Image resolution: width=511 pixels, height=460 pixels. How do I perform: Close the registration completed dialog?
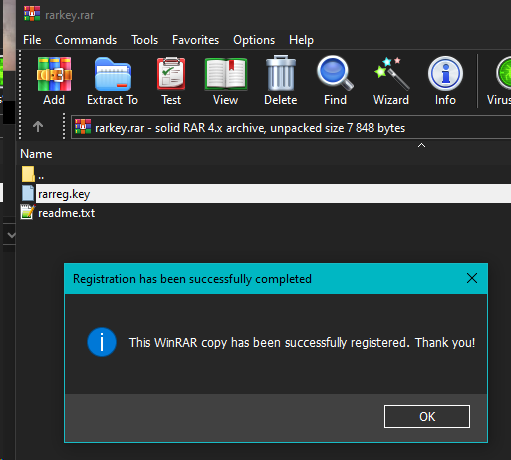472,278
